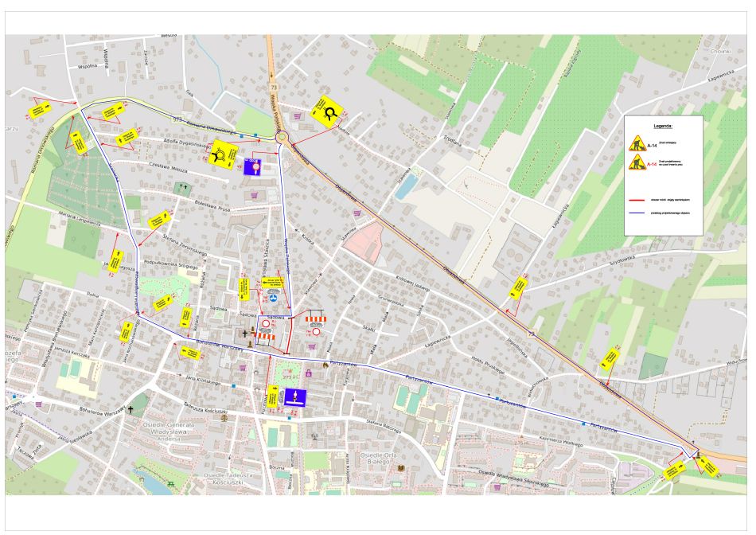This screenshot has width=756, height=535.
Task: Click the yellow roundabout sign by Dygasińskiego
Action: coord(223,154)
